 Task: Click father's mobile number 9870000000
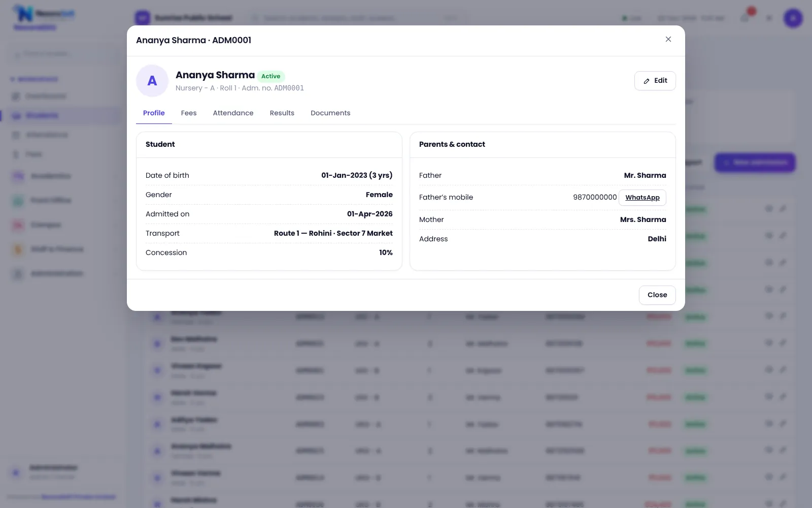595,197
